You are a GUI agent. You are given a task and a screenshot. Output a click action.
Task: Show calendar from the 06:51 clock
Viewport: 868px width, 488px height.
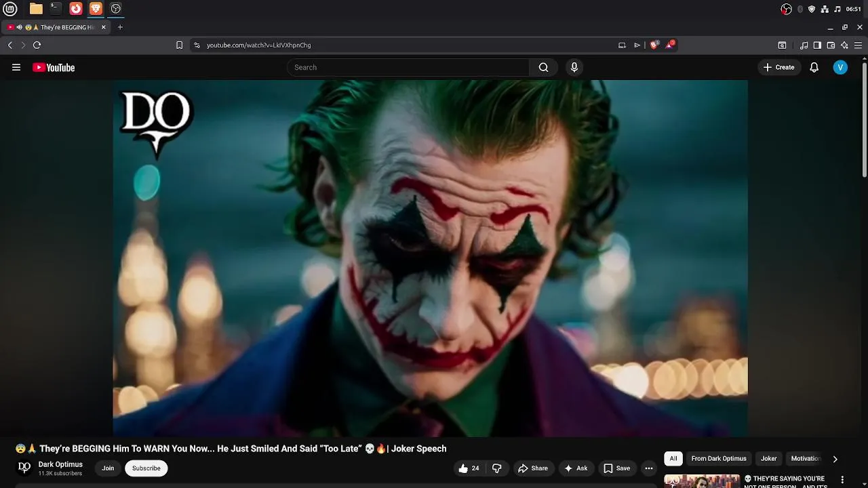854,9
